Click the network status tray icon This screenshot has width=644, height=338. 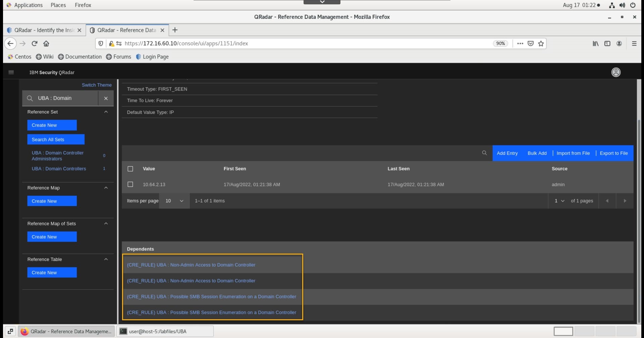(x=612, y=5)
